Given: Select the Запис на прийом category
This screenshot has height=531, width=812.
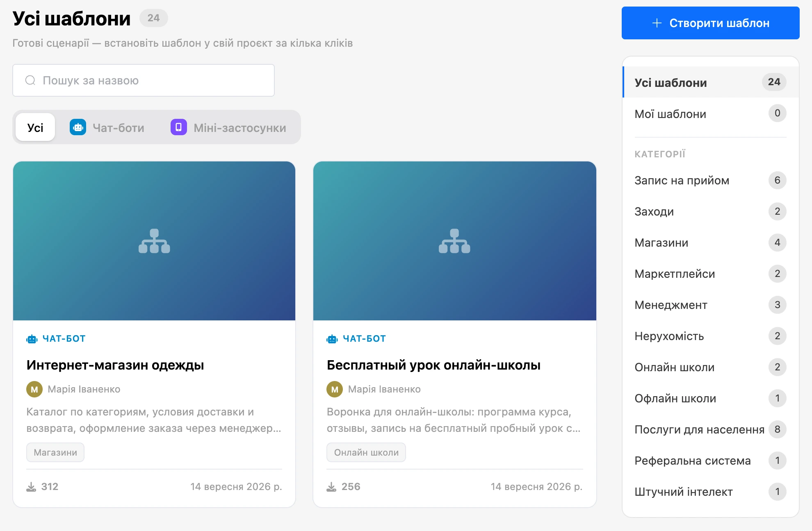Looking at the screenshot, I should pos(711,180).
